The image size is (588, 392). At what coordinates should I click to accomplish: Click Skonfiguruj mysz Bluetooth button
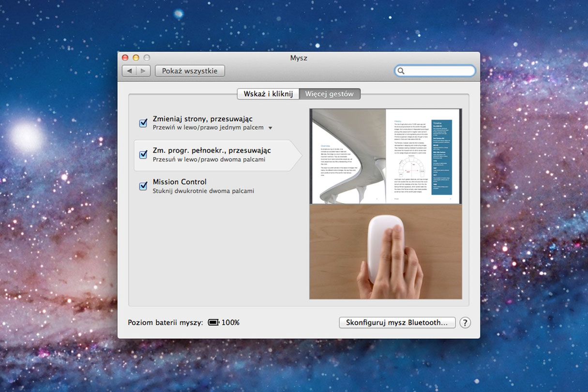397,322
